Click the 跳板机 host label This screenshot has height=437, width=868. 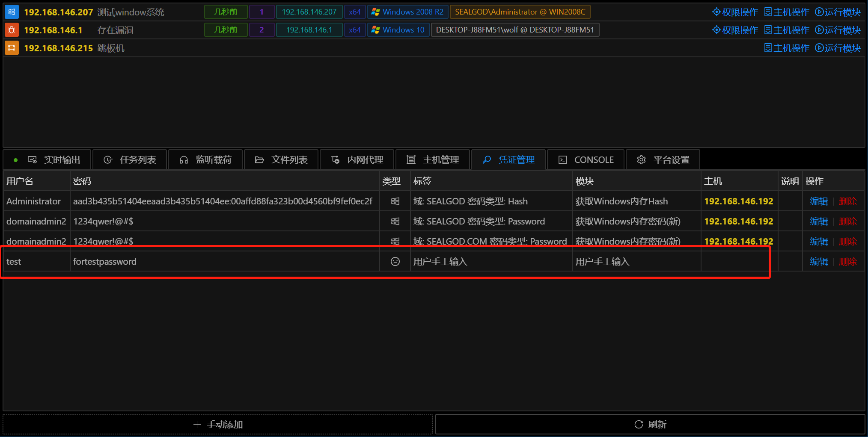coord(111,48)
